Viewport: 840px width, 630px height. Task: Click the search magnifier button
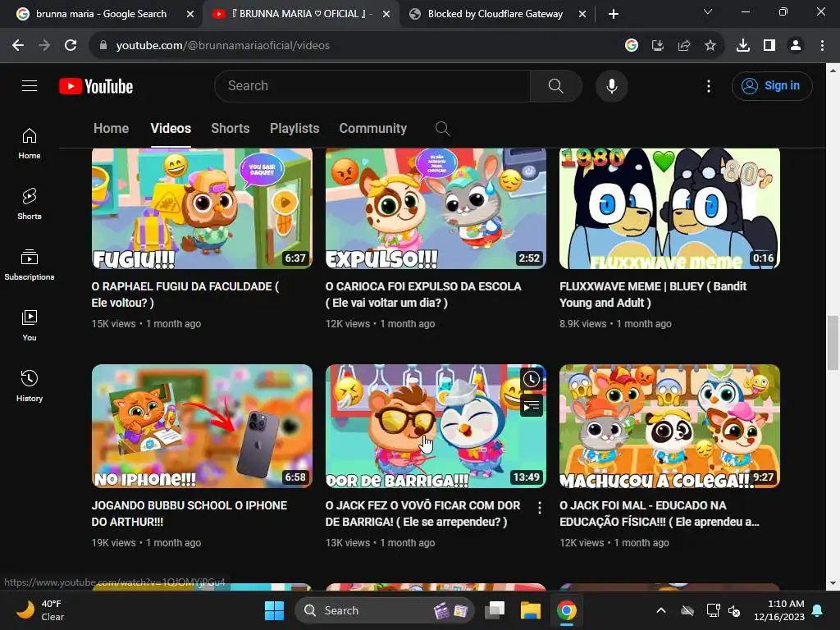(x=555, y=85)
